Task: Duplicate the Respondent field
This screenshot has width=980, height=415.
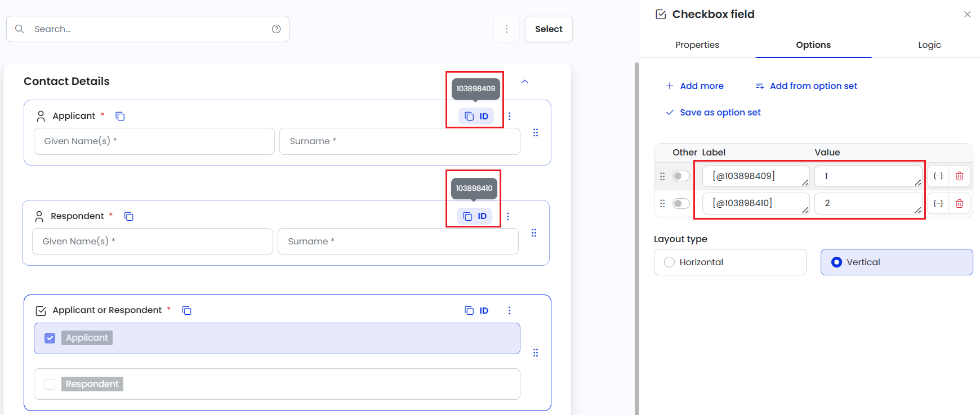Action: [129, 217]
